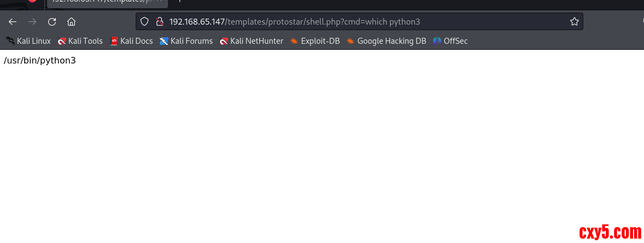Image resolution: width=644 pixels, height=243 pixels.
Task: Open the Kali Linux bookmark
Action: 28,41
